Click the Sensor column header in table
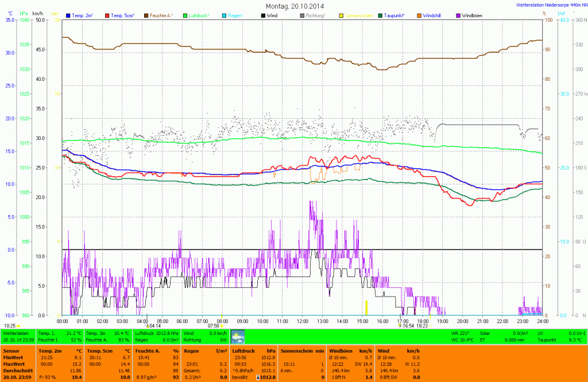Image resolution: width=588 pixels, height=382 pixels. point(10,350)
